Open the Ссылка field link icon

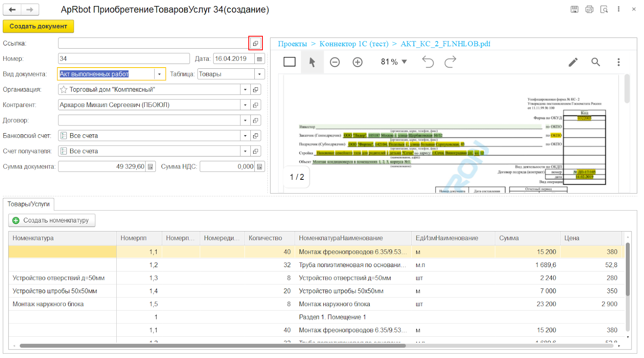[256, 43]
